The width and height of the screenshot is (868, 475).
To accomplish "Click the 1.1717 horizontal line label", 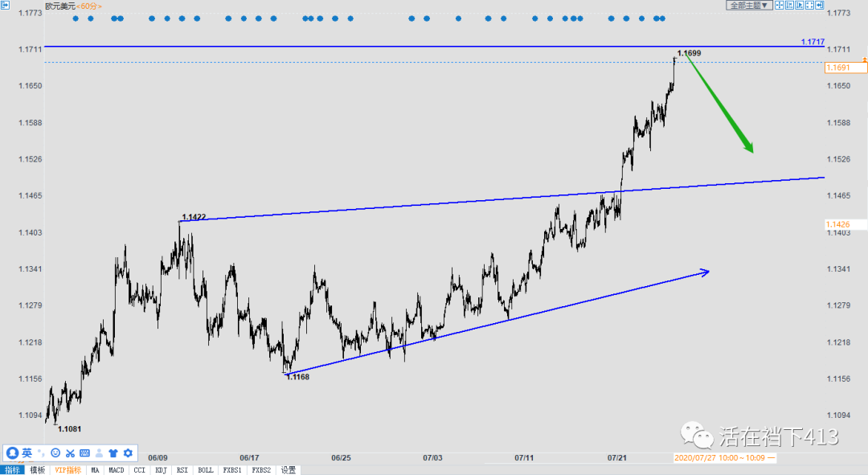I will coord(813,42).
